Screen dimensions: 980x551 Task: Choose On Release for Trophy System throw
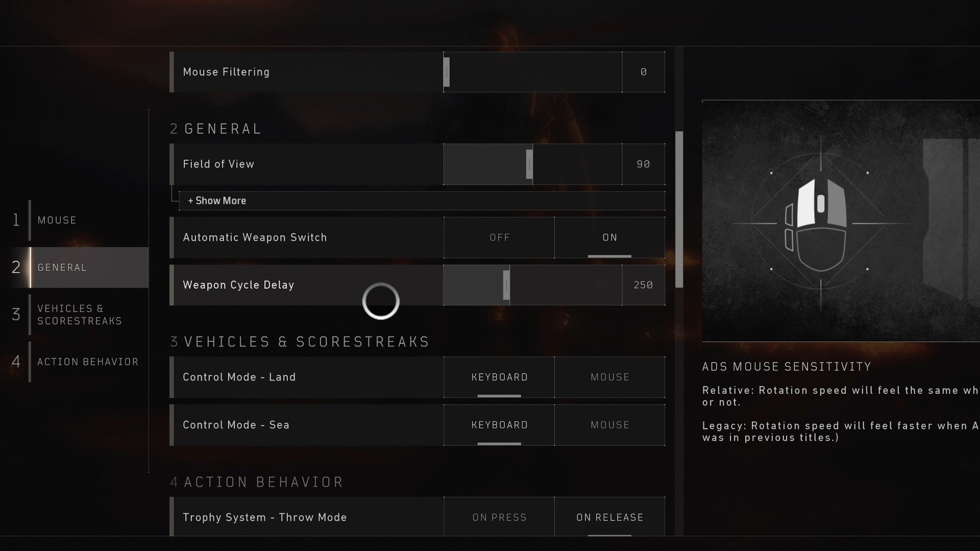tap(609, 517)
